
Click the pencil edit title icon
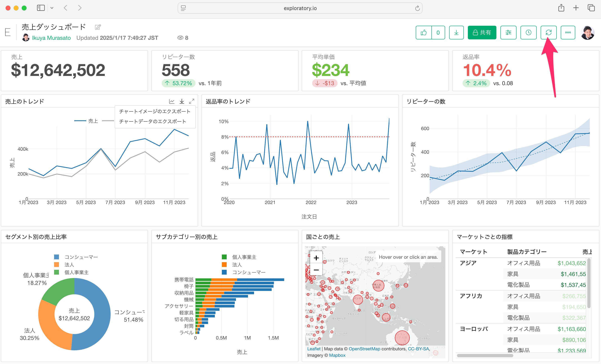pyautogui.click(x=98, y=27)
